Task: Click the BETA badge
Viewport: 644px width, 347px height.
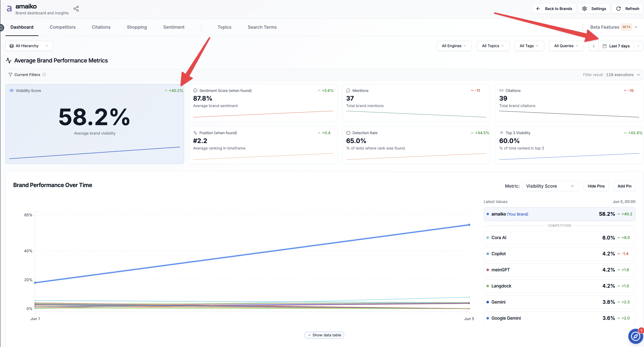Action: click(626, 27)
